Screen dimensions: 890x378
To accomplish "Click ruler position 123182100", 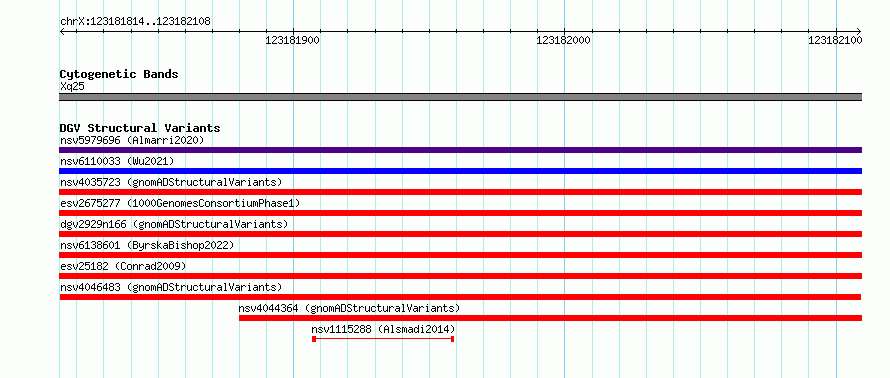I will (835, 40).
